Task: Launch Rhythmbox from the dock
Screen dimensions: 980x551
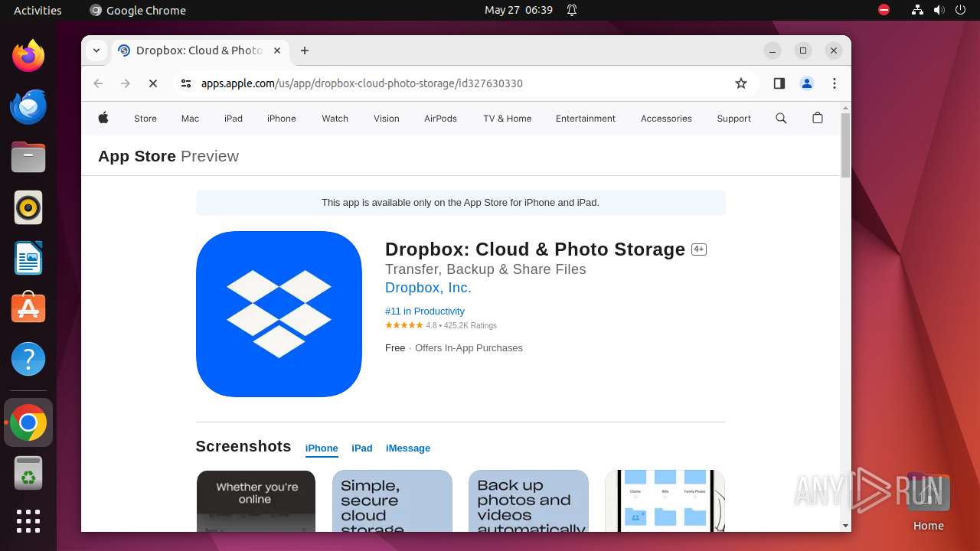Action: pos(28,207)
